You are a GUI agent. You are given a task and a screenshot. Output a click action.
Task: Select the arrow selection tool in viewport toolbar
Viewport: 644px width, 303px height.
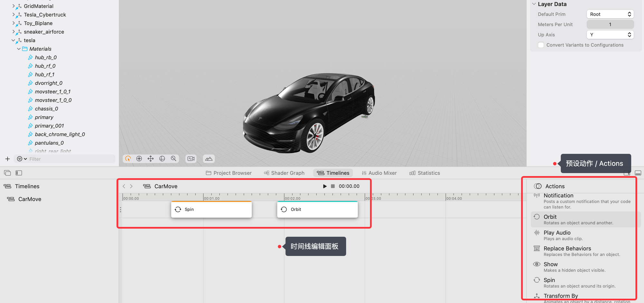[x=128, y=159]
